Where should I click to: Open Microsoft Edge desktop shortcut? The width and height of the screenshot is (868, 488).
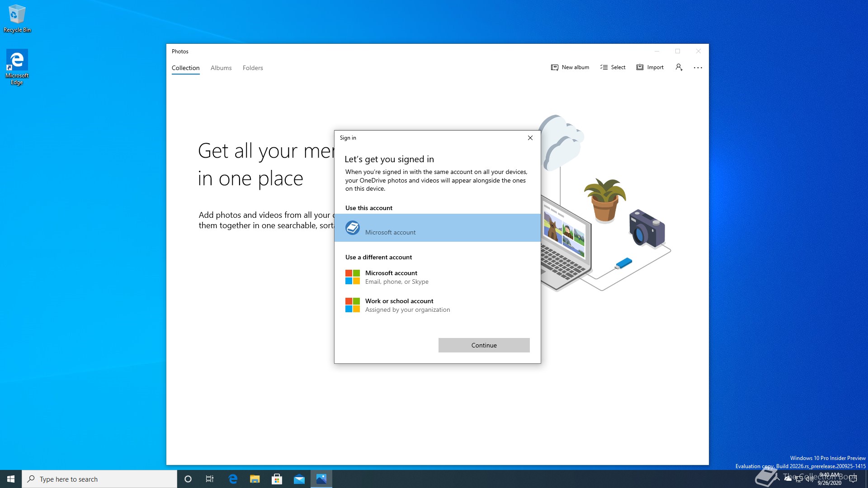17,67
